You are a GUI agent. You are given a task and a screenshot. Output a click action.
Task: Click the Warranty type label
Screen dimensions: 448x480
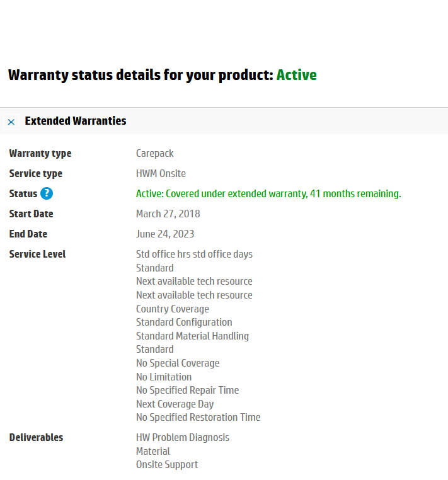40,153
